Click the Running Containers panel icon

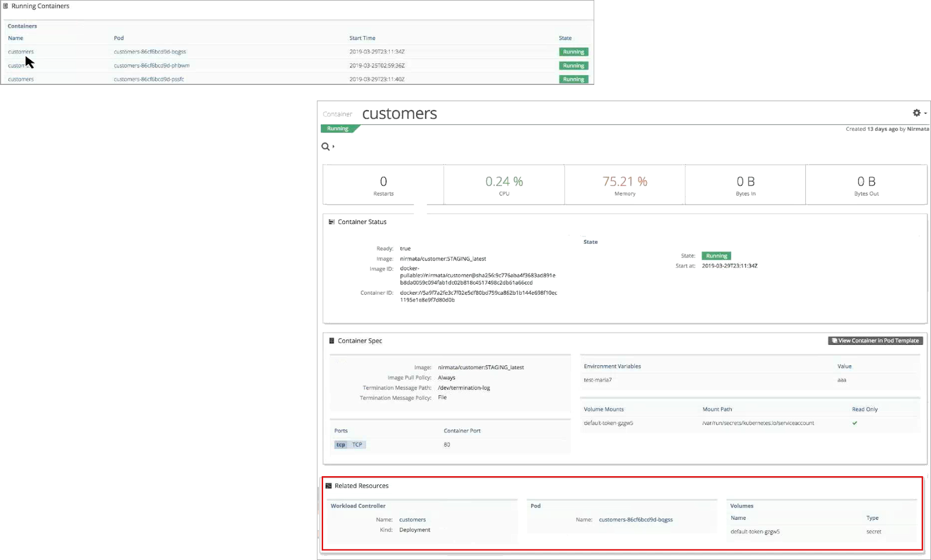[6, 6]
